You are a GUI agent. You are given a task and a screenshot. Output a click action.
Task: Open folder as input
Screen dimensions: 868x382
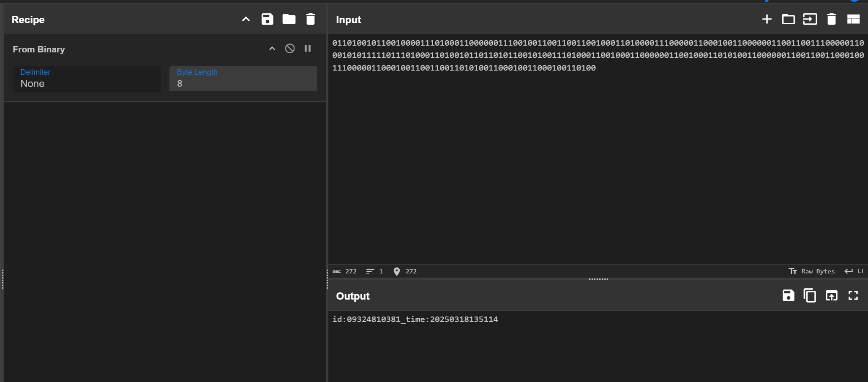(789, 19)
